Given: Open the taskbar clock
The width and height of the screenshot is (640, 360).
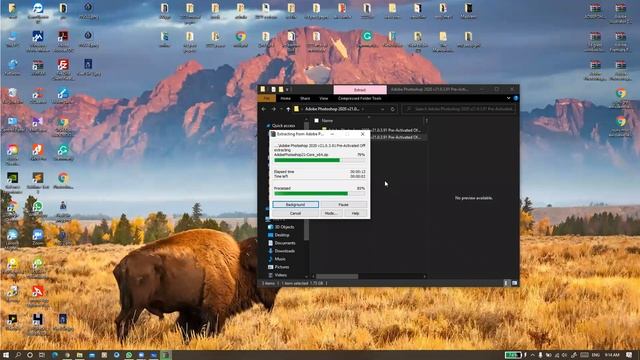Looking at the screenshot, I should point(611,355).
